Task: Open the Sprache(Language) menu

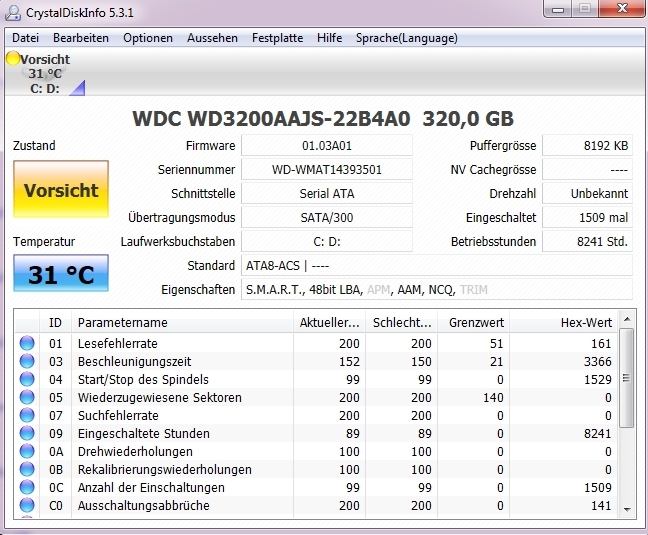Action: [x=407, y=38]
